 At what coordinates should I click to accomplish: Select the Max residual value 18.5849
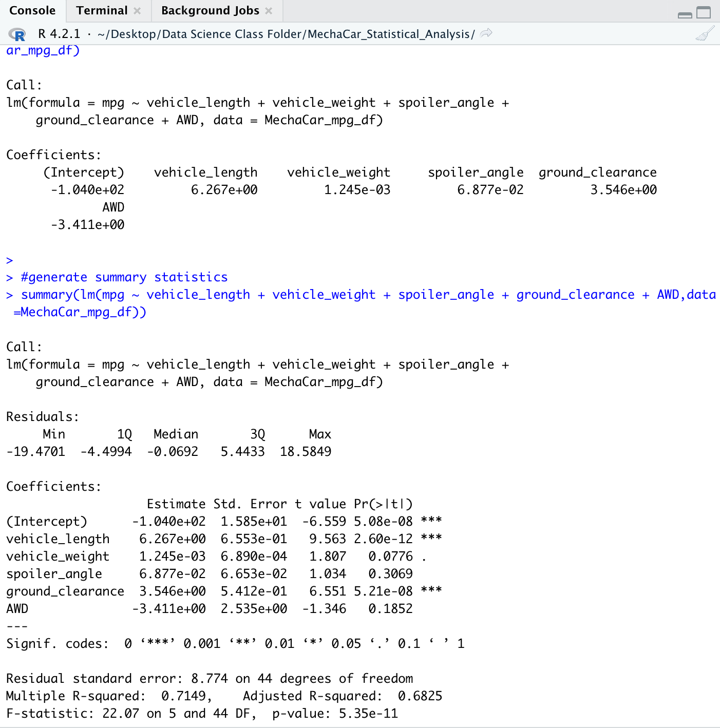pyautogui.click(x=306, y=452)
